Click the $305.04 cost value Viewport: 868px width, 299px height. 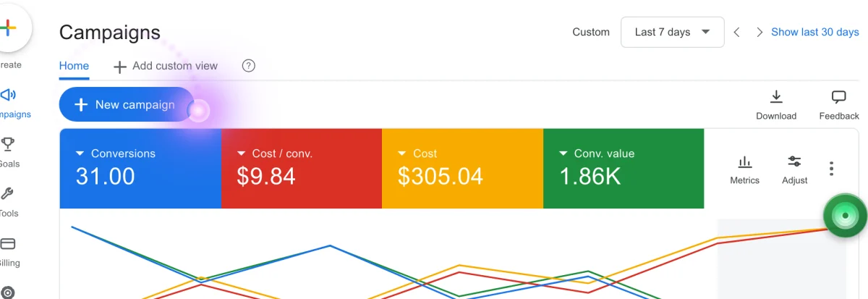point(441,176)
